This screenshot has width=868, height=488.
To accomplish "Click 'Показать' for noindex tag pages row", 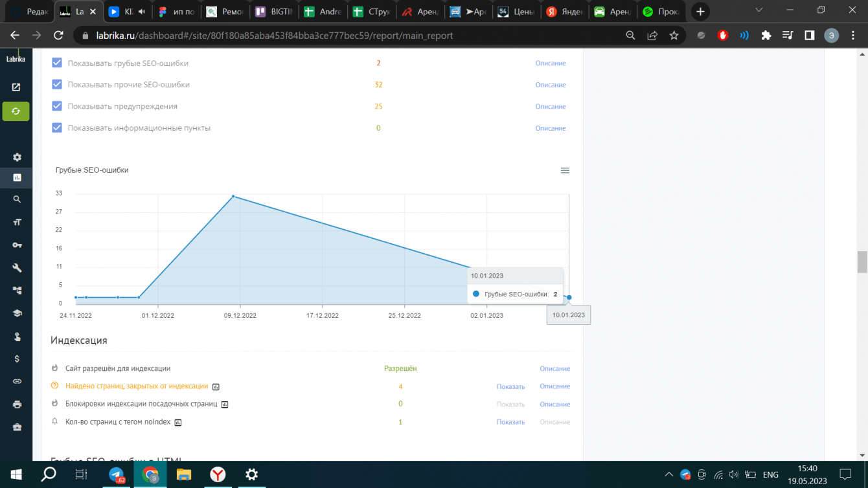I will (x=511, y=422).
